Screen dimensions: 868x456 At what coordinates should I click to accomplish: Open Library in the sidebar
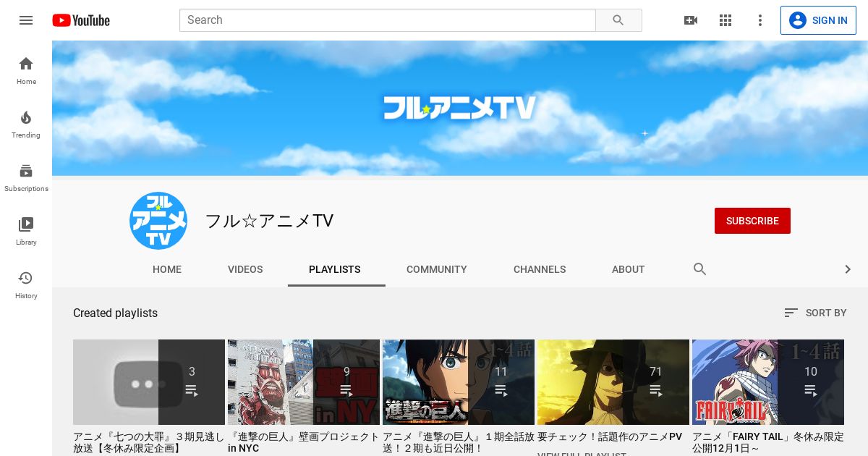coord(26,231)
